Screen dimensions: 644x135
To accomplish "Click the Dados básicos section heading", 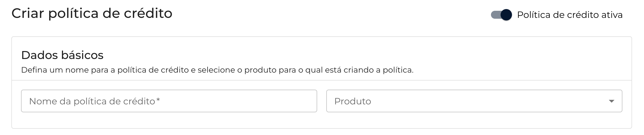I will 62,55.
